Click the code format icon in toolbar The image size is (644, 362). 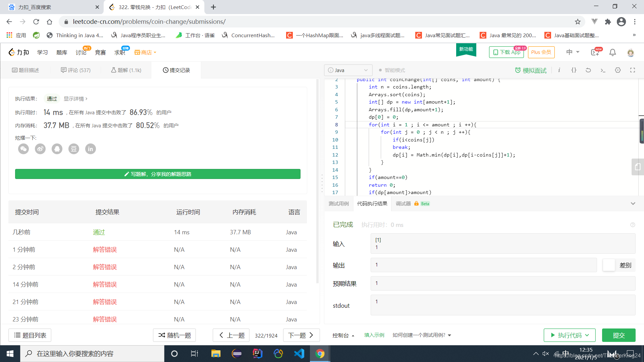(x=574, y=70)
